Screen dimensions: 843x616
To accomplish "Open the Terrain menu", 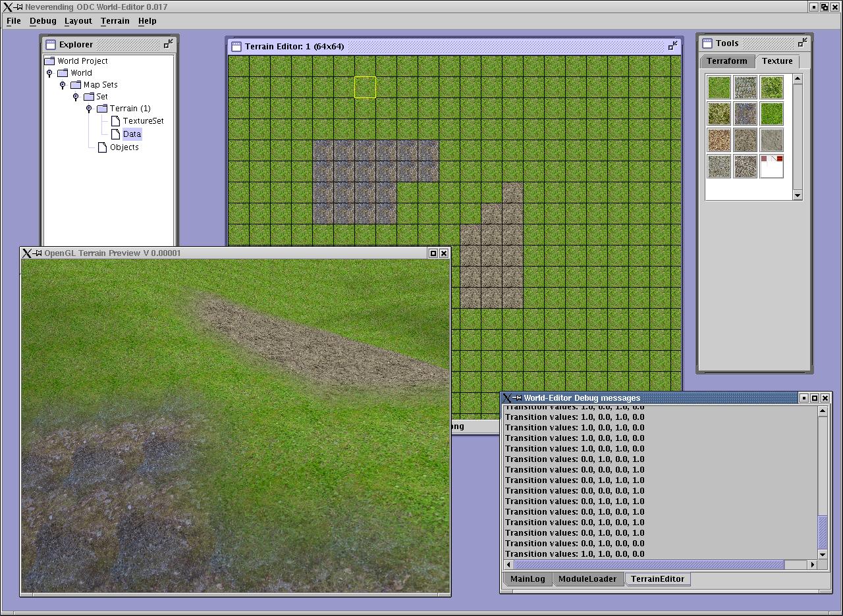I will click(115, 21).
